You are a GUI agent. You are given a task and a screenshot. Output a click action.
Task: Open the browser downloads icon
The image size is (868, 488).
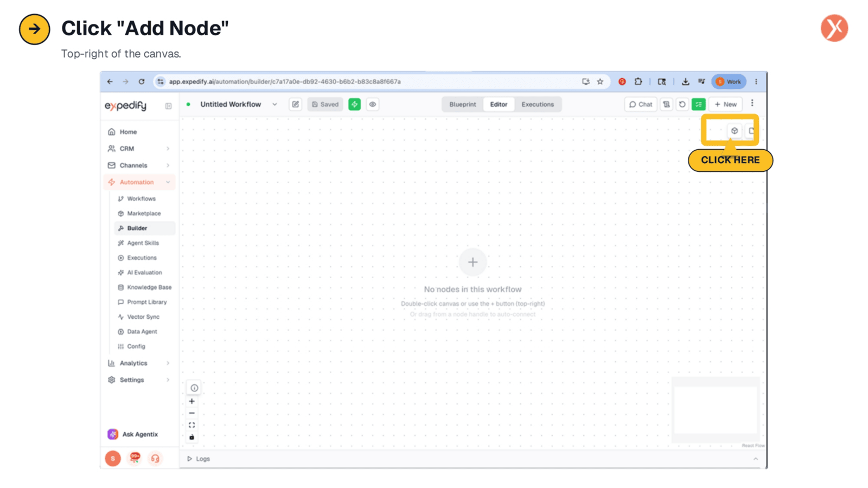[x=686, y=81]
